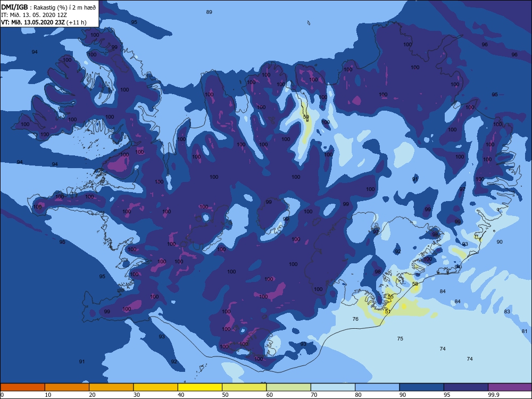Pick the dark navy 95–99.9 legend swatch
532x399 pixels.
pyautogui.click(x=466, y=387)
